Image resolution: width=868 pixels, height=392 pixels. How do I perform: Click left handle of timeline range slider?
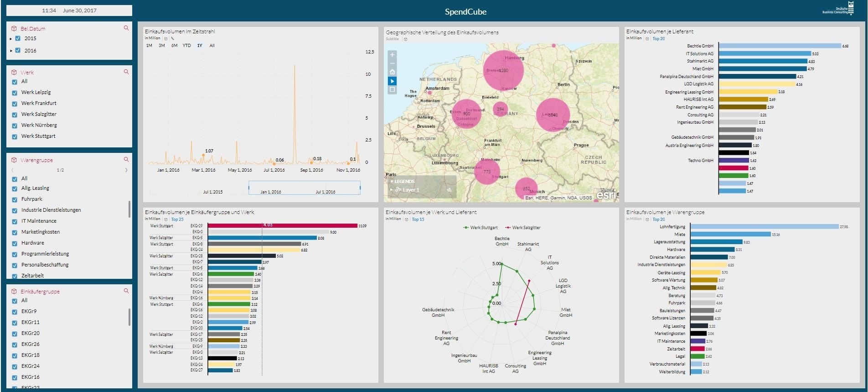[249, 187]
